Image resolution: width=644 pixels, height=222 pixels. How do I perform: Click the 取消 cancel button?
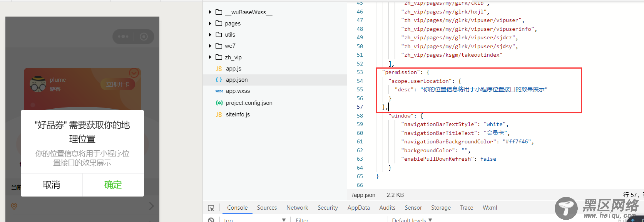tap(52, 185)
